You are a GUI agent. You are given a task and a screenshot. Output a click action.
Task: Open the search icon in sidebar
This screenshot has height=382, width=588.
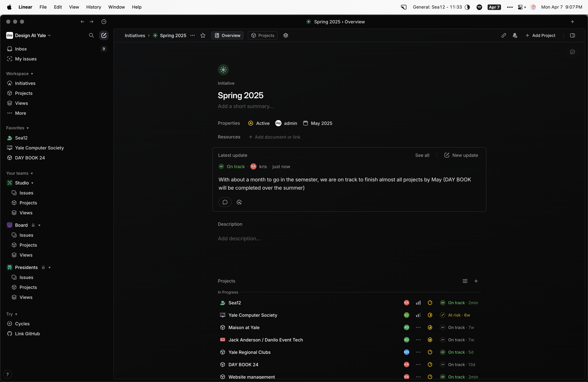point(91,35)
